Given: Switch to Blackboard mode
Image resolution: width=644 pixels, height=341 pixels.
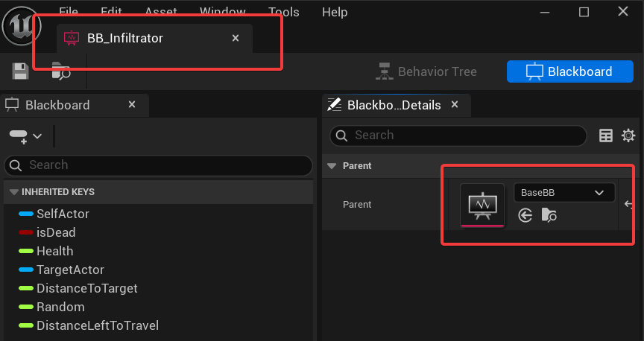Looking at the screenshot, I should click(x=569, y=71).
